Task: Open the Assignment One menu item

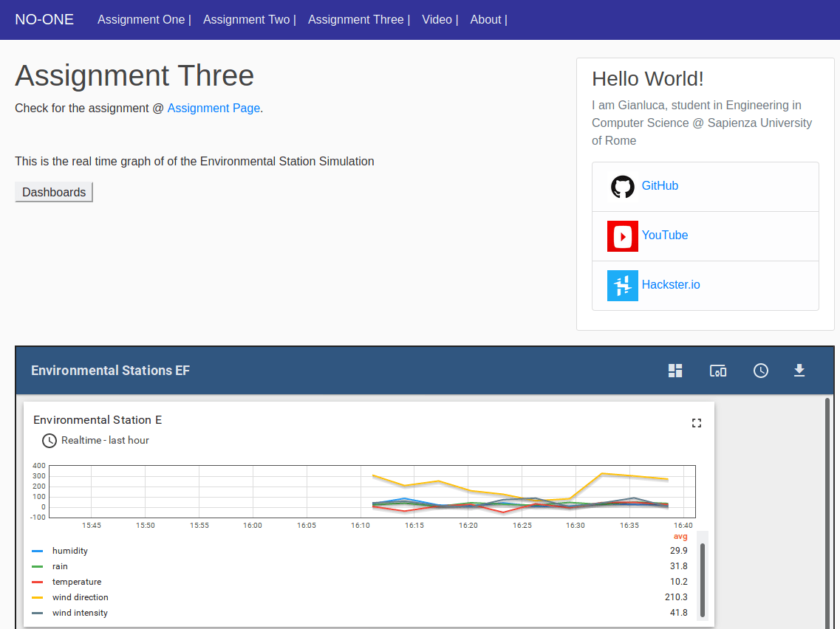Action: pyautogui.click(x=140, y=19)
